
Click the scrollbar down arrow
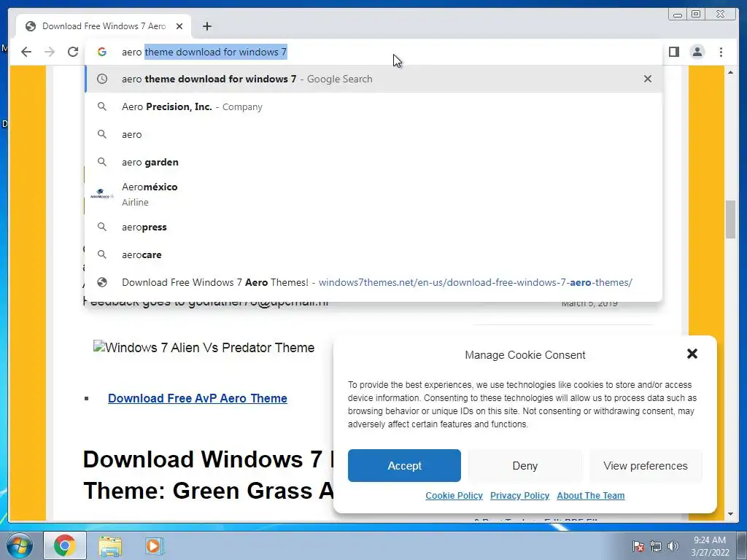pos(730,514)
